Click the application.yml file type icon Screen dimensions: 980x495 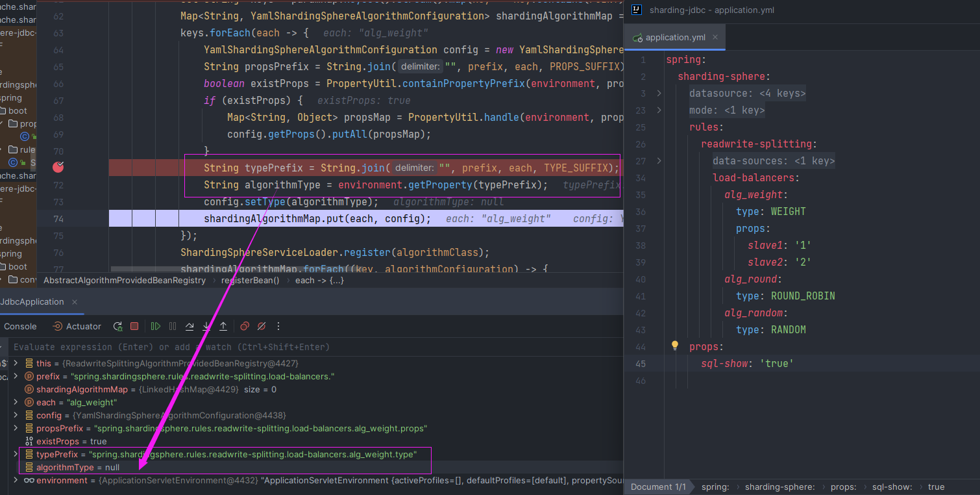638,38
